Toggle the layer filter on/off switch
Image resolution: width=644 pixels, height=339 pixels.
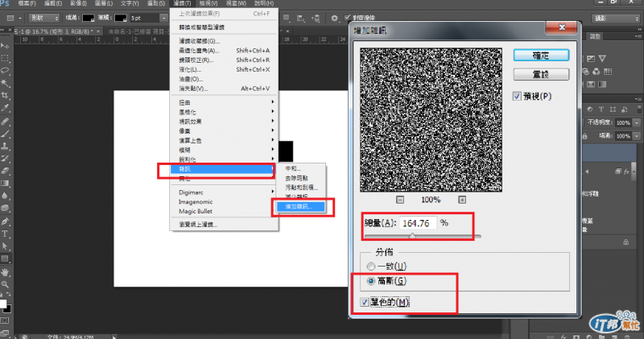pyautogui.click(x=639, y=110)
